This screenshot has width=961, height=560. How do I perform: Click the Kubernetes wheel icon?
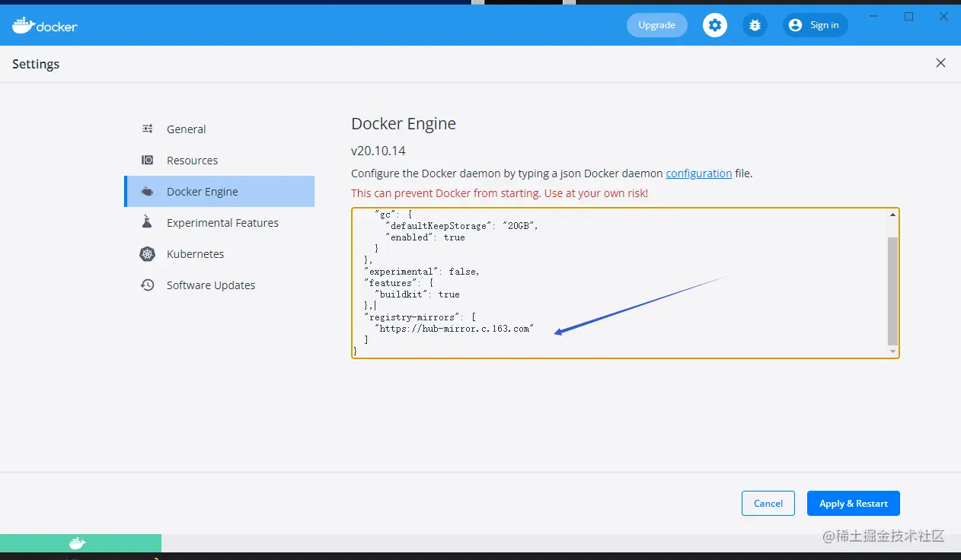tap(148, 254)
